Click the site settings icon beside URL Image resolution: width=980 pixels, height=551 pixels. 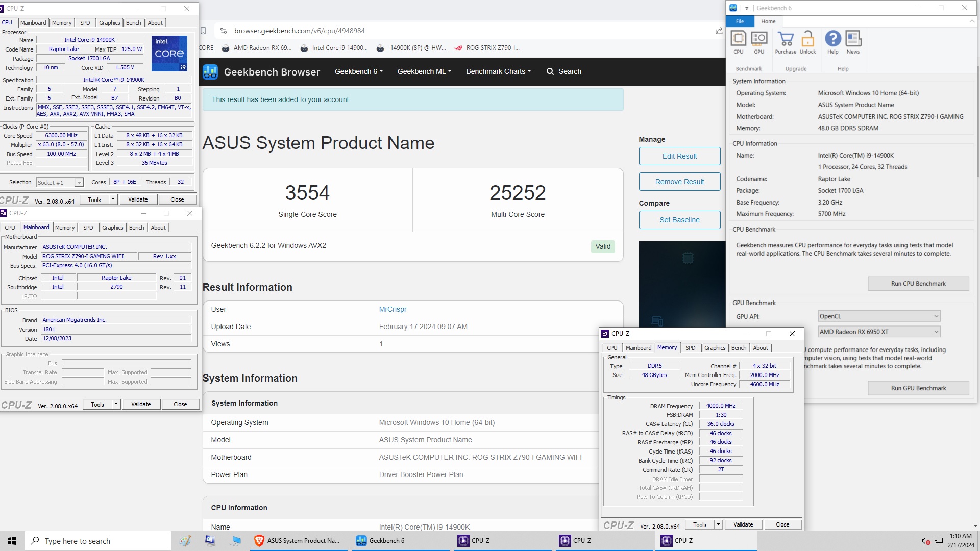(x=223, y=31)
